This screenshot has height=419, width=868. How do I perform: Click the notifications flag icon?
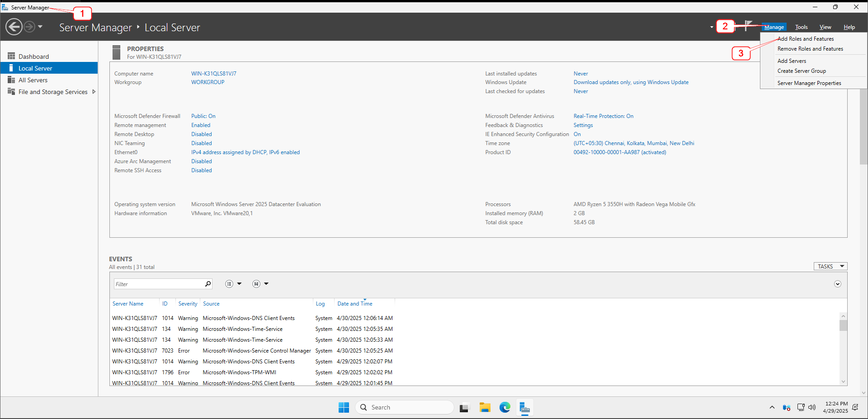tap(748, 26)
